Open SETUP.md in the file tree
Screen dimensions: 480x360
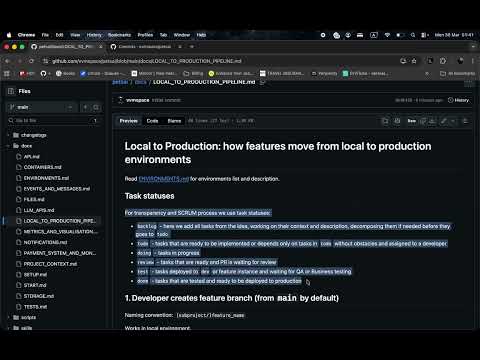[x=35, y=274]
